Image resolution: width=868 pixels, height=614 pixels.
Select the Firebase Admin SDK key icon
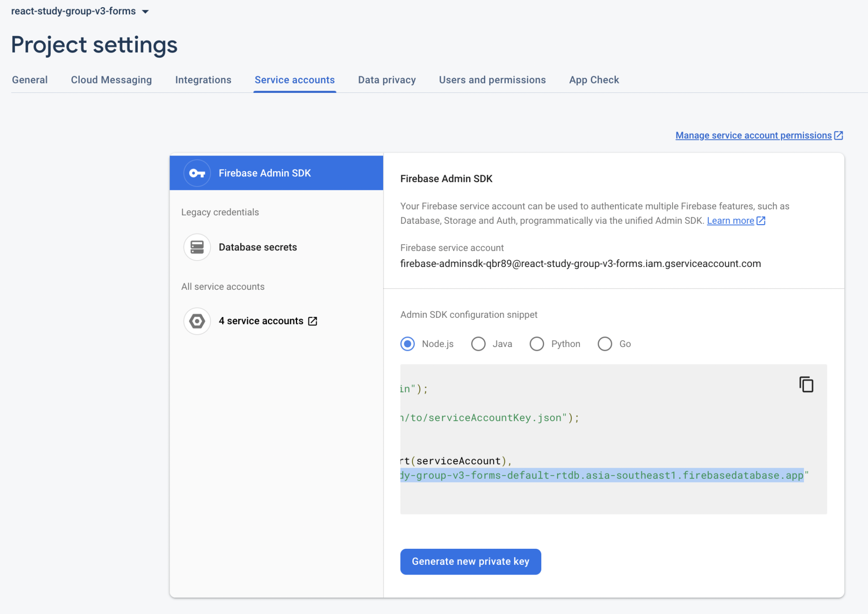(197, 173)
